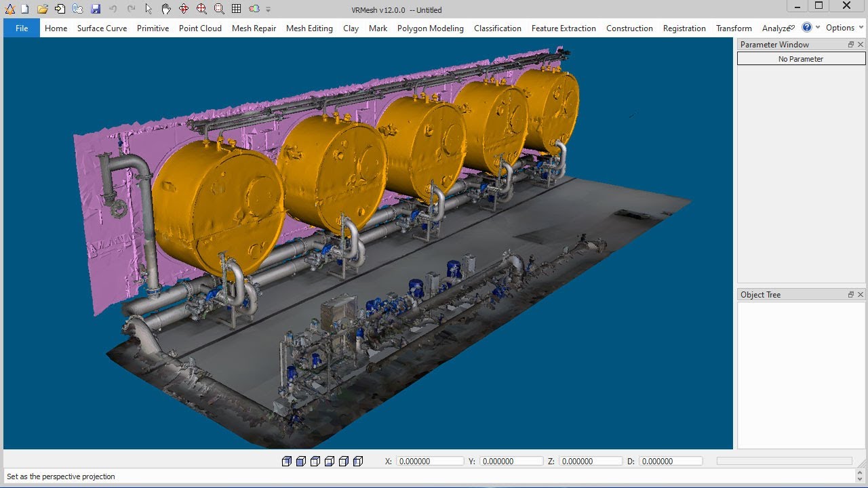Float the Object Tree panel
This screenshot has height=488, width=868.
tap(850, 295)
